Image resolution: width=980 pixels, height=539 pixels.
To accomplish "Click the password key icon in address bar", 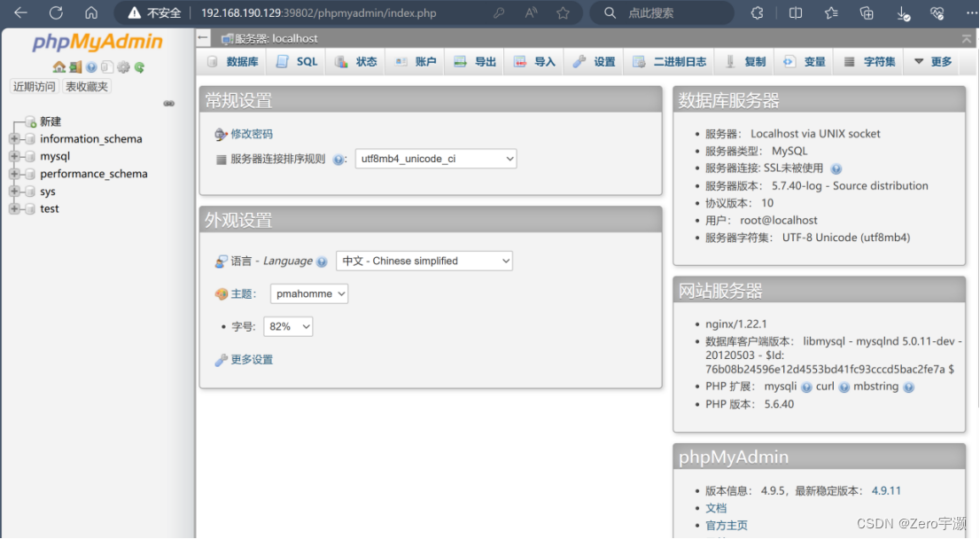I will [x=498, y=12].
